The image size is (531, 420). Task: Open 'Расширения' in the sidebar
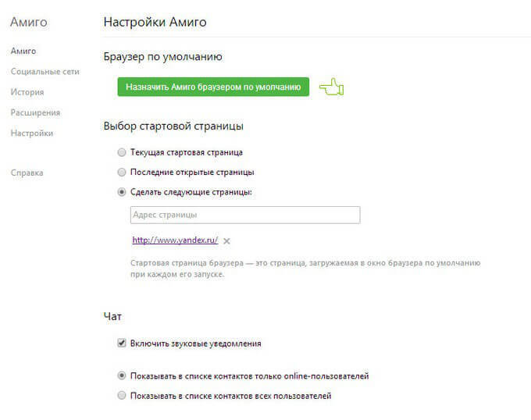click(36, 112)
